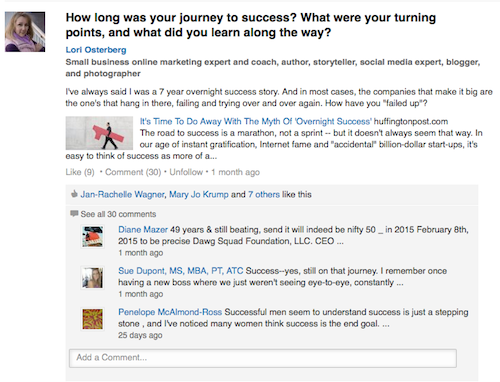The image size is (500, 382).
Task: Expand See all 30 comments
Action: (118, 214)
